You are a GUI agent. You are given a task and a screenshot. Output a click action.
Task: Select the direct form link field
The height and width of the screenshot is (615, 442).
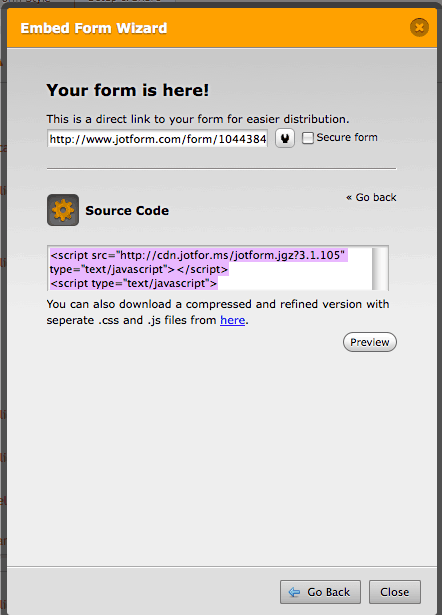click(x=157, y=138)
